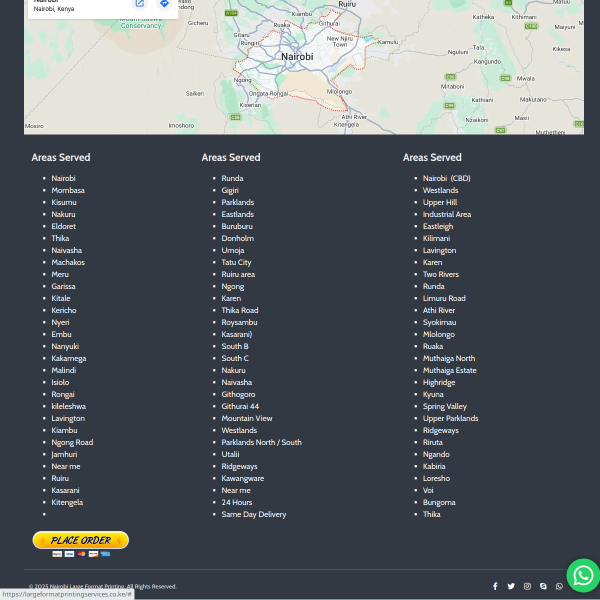Choose Machakos from areas list

click(x=68, y=262)
